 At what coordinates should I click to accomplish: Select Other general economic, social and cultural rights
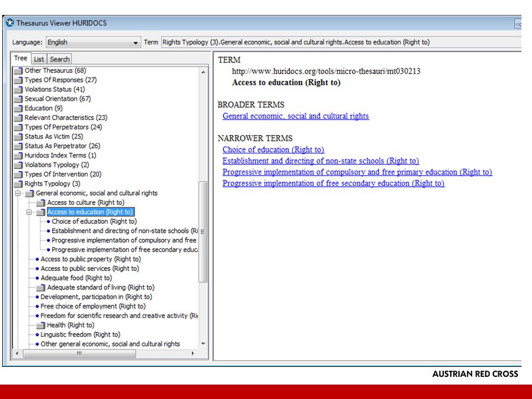[110, 344]
